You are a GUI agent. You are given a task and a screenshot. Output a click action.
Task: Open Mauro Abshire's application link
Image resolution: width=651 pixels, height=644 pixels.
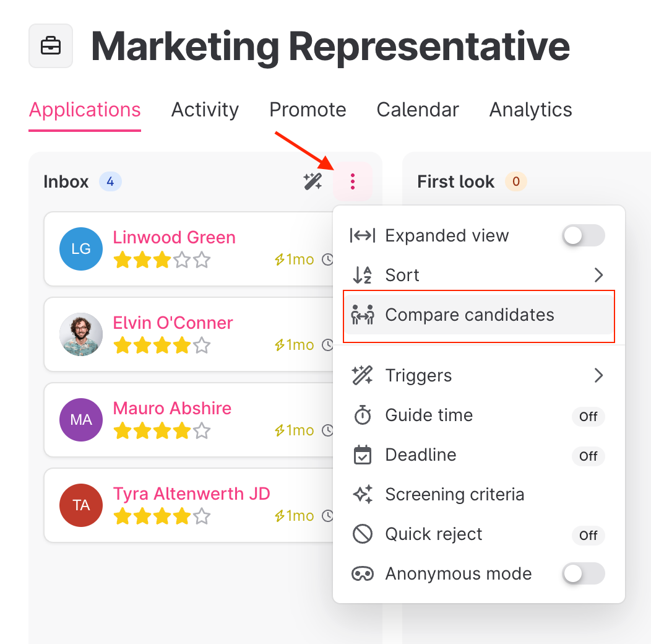point(172,408)
